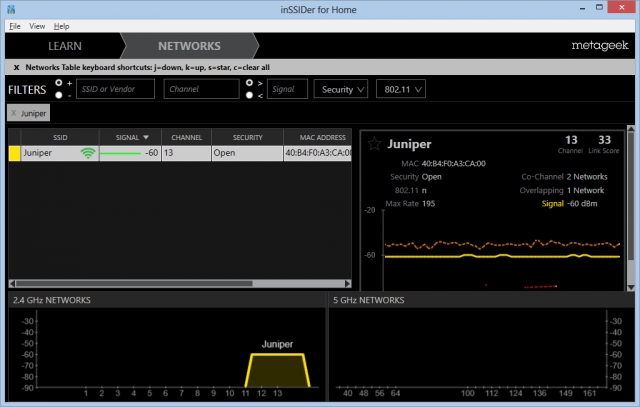
Task: Click the orange dotted line in time graph
Action: click(x=502, y=245)
